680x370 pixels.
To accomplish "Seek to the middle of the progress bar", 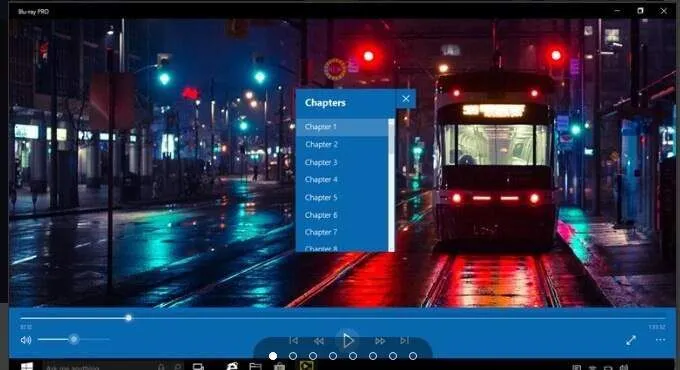I will (x=343, y=318).
